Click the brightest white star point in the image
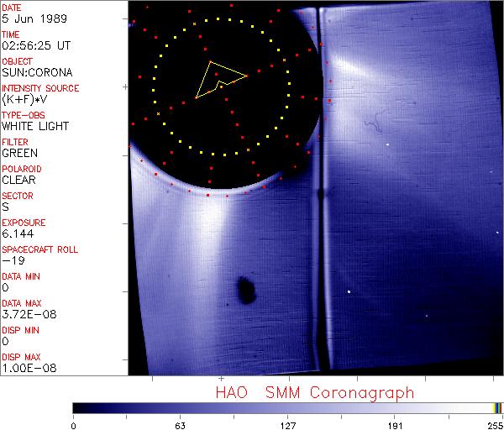This screenshot has height=430, width=504. (349, 291)
